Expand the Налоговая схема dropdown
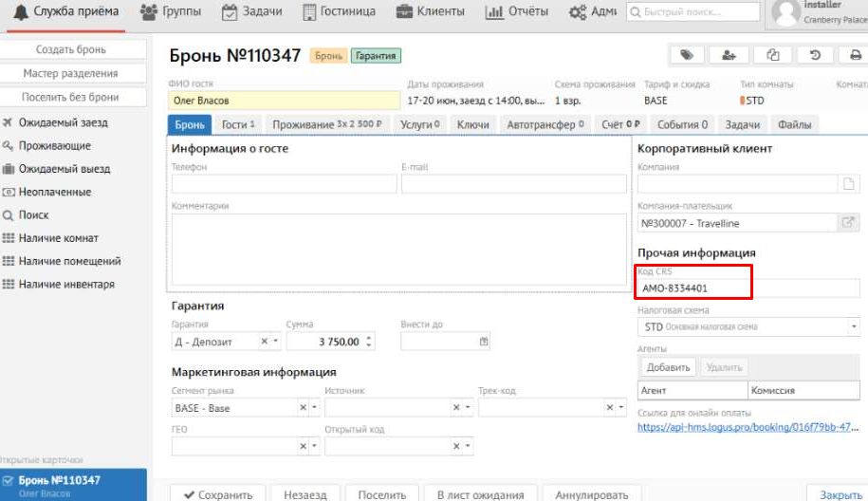This screenshot has height=501, width=868. [x=853, y=326]
